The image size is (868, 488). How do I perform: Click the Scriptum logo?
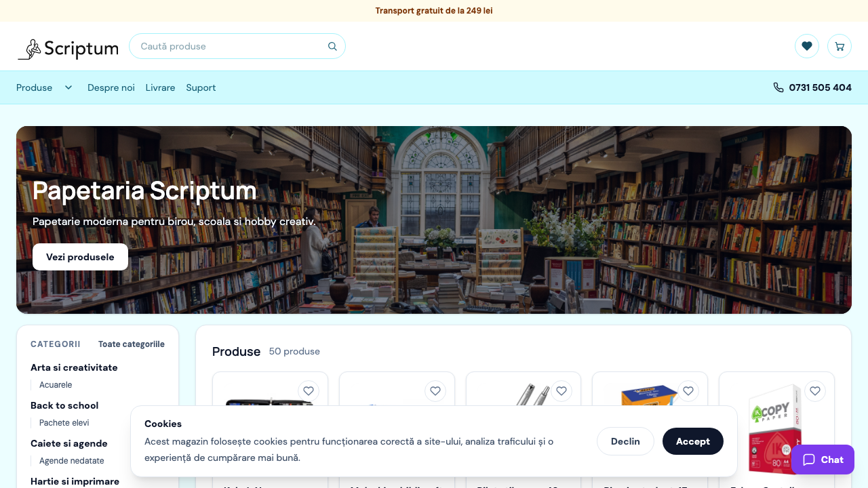(x=68, y=49)
